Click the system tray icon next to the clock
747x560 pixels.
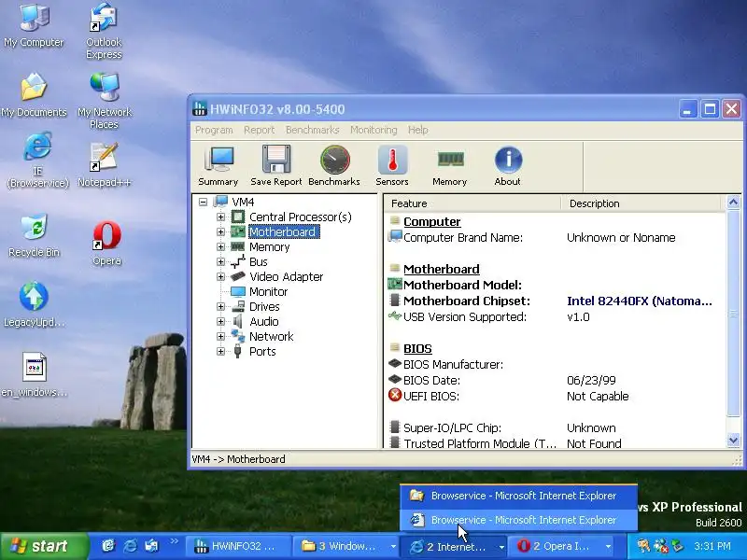click(678, 546)
